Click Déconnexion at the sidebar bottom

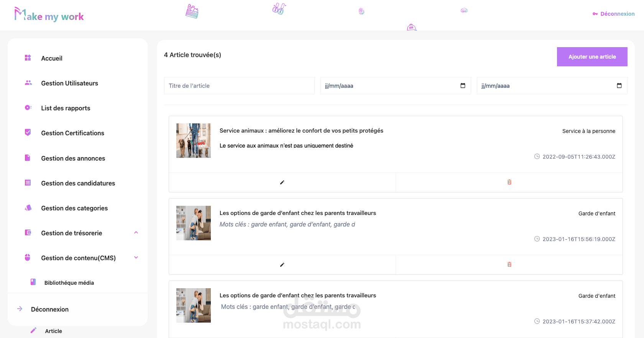coord(50,309)
